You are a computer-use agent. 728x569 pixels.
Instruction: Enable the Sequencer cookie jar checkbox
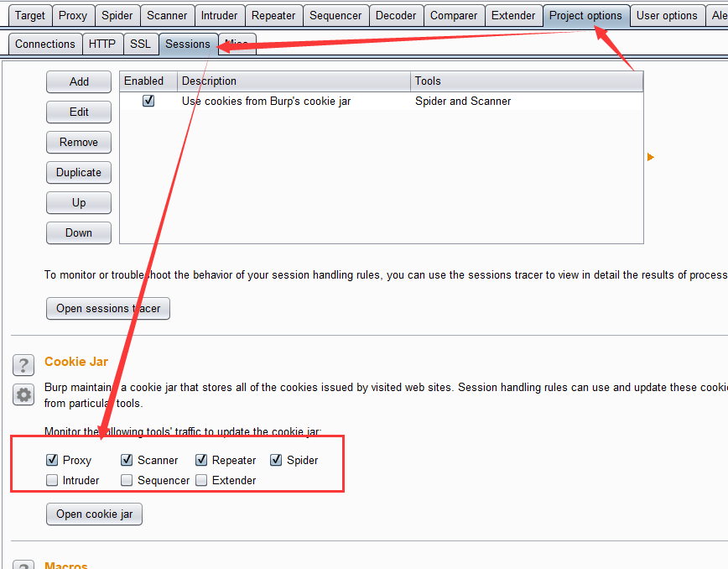coord(127,480)
